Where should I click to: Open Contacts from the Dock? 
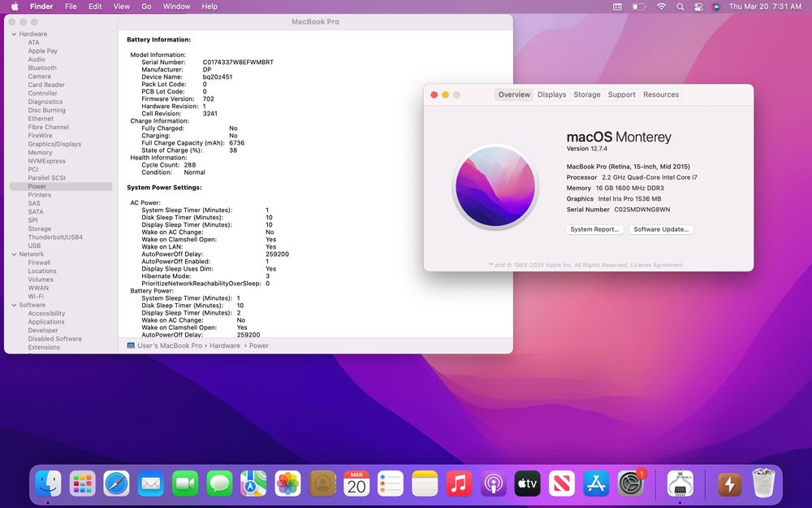pos(322,484)
